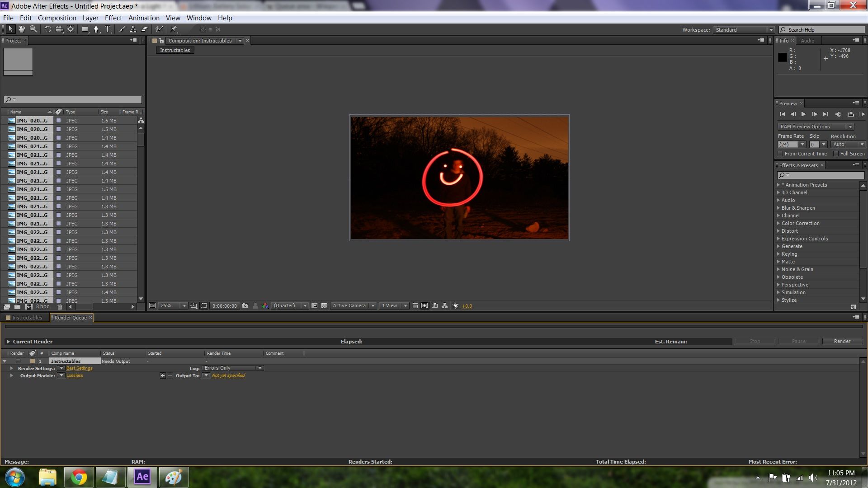Switch to the Instructables timeline tab
Screen dimensions: 868x488
pyautogui.click(x=27, y=318)
